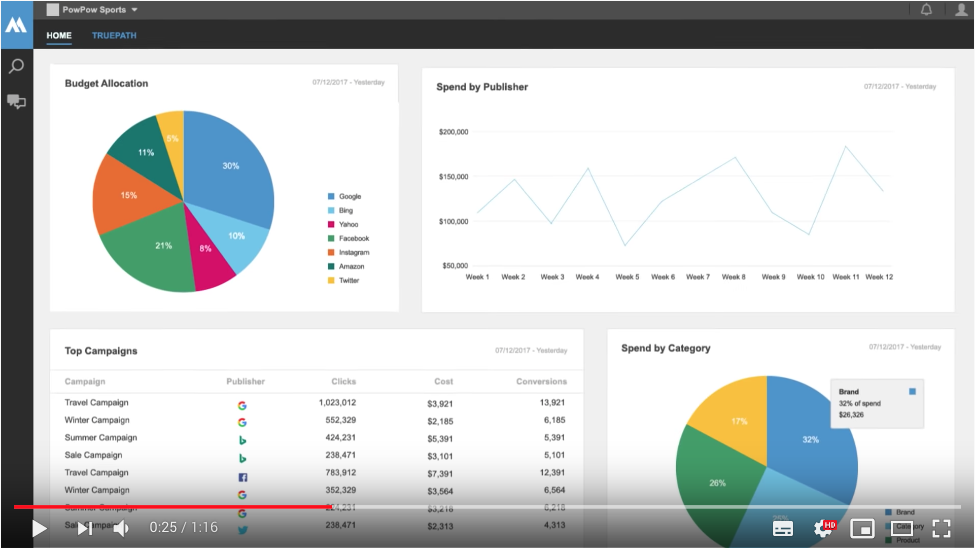This screenshot has width=975, height=548.
Task: Mute the video volume
Action: pos(121,529)
